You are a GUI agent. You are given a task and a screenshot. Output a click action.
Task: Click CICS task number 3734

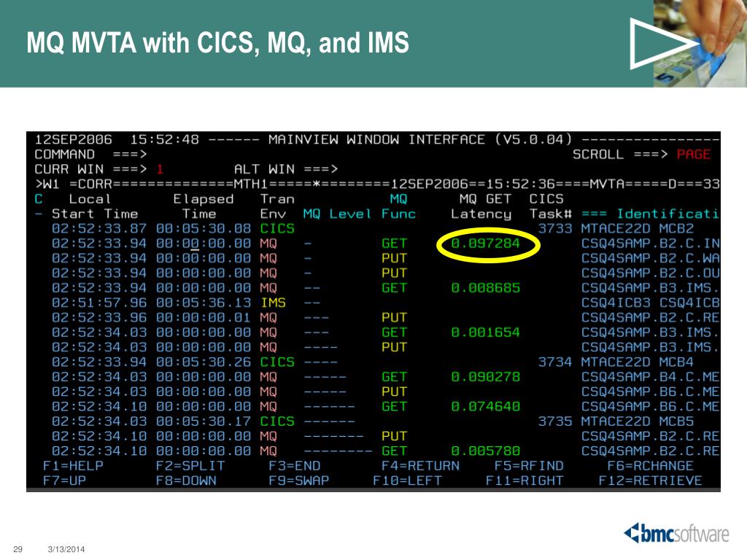click(555, 362)
